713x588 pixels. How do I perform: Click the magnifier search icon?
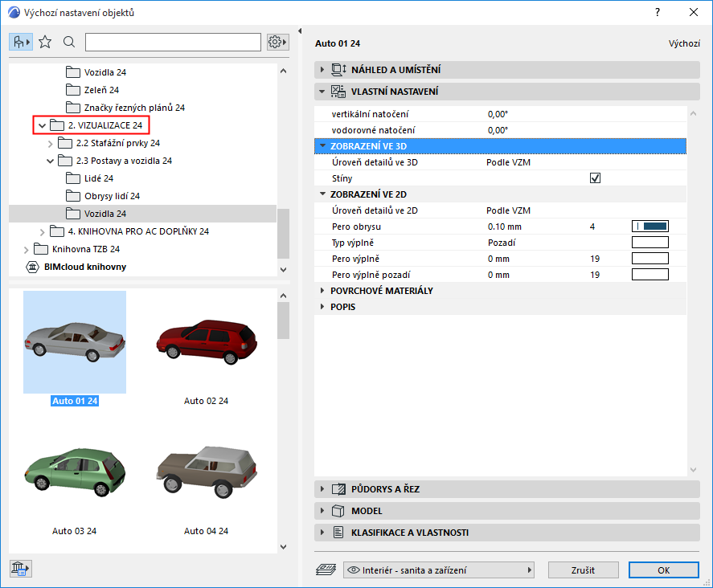[x=69, y=42]
